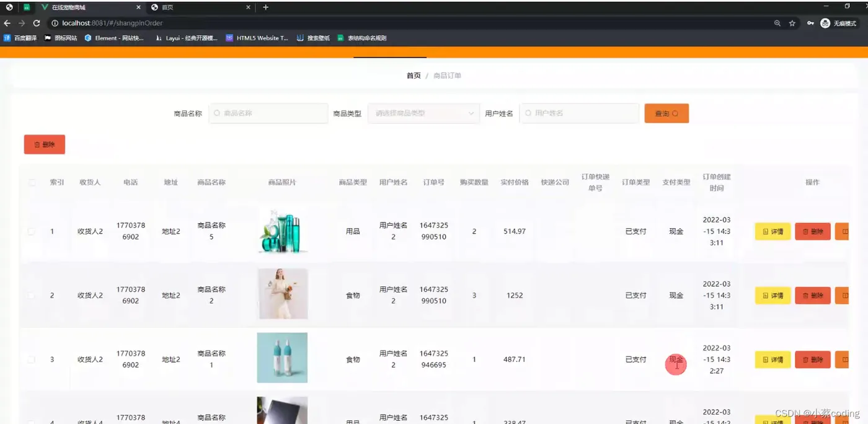Click the 快递公司 column header
Screen dimensions: 868x424
pos(555,182)
